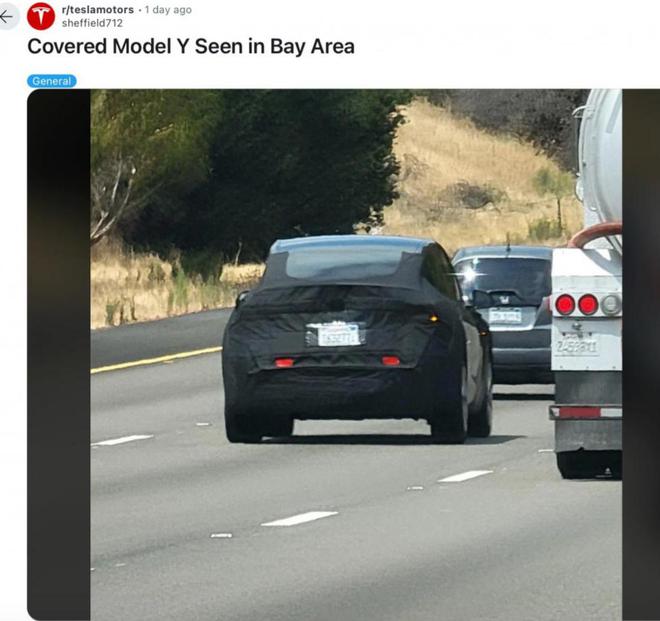Open user profile sheffield712
The width and height of the screenshot is (660, 621).
pyautogui.click(x=92, y=23)
